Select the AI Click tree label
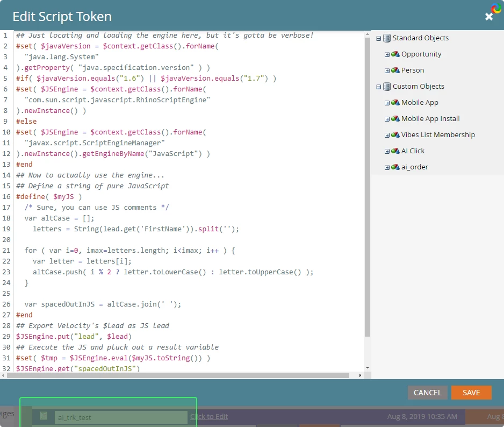Image resolution: width=504 pixels, height=427 pixels. (413, 151)
